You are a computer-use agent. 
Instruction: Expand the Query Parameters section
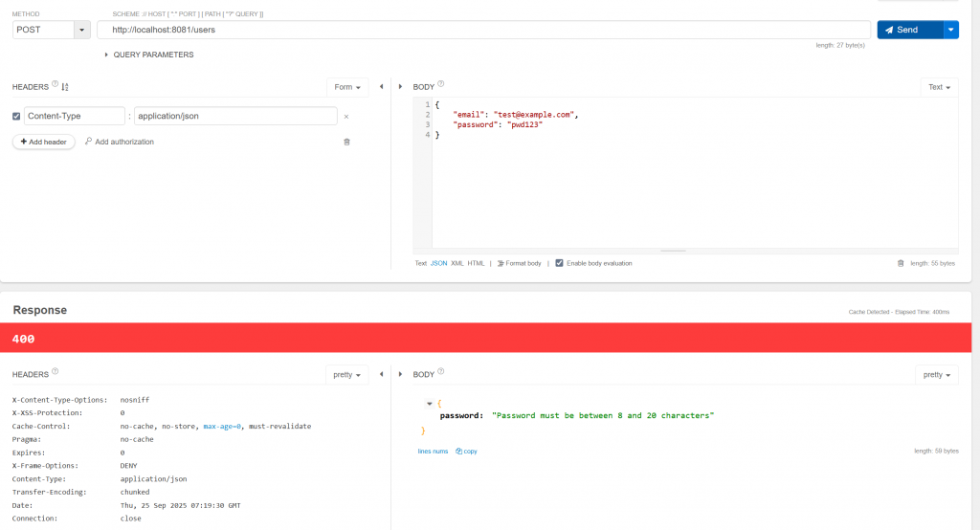pos(149,55)
